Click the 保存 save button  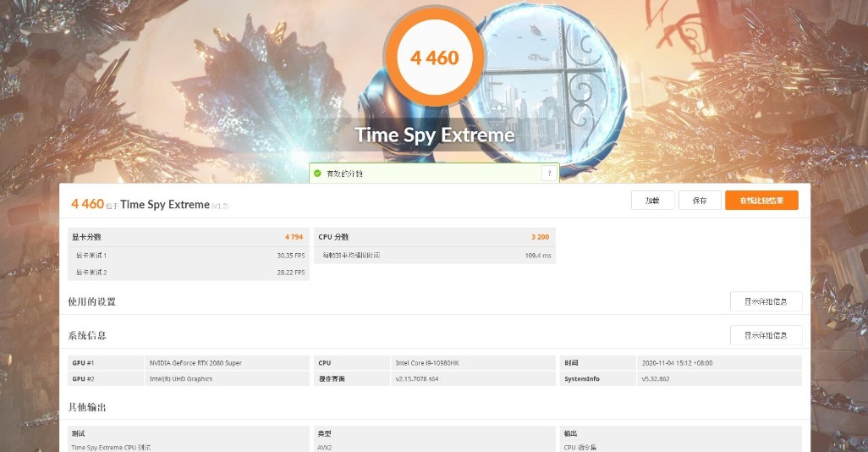click(x=700, y=201)
